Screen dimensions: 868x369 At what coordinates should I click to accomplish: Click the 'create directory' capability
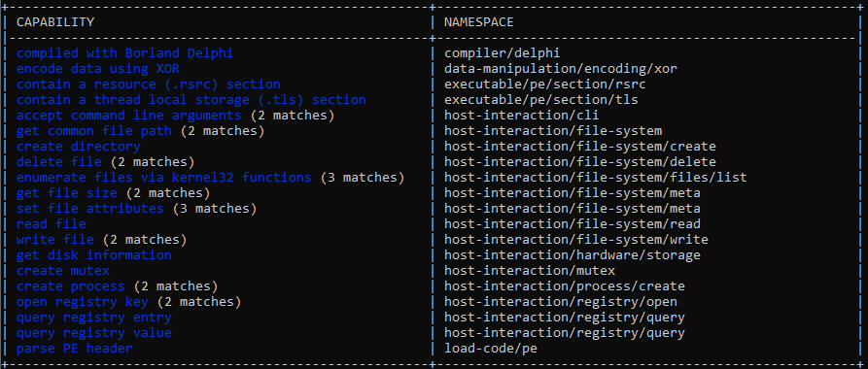[x=79, y=147]
